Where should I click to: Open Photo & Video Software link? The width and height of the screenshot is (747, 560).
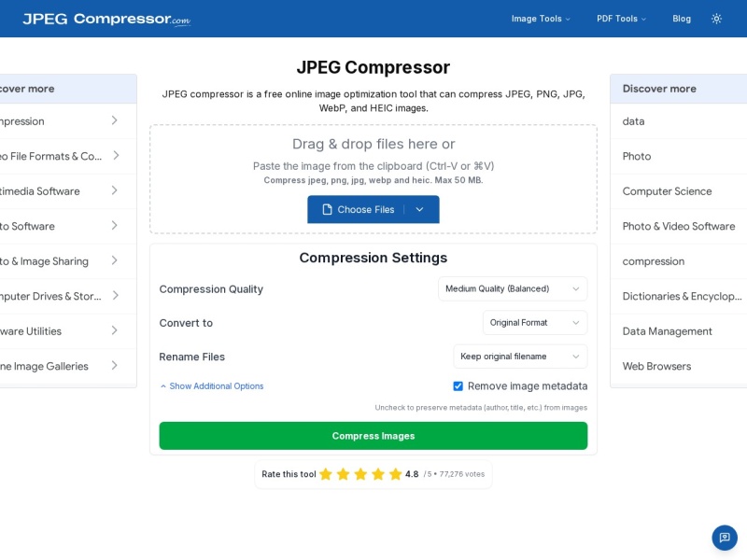[x=679, y=226]
